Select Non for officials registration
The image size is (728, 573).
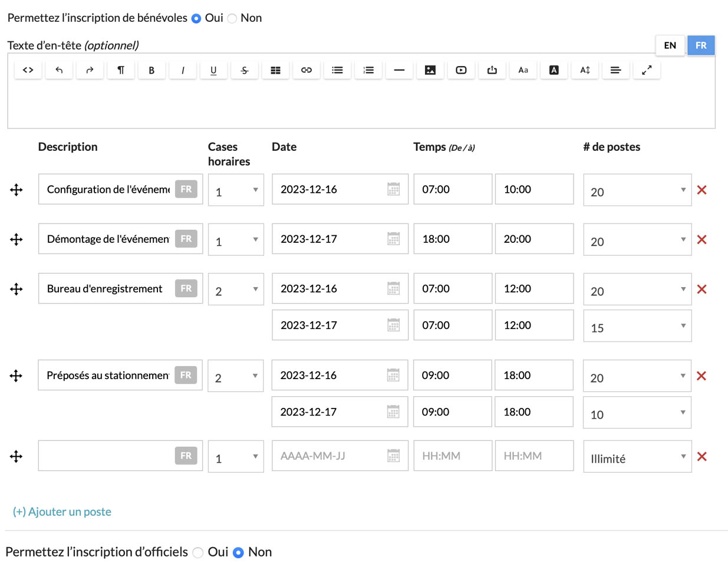239,552
